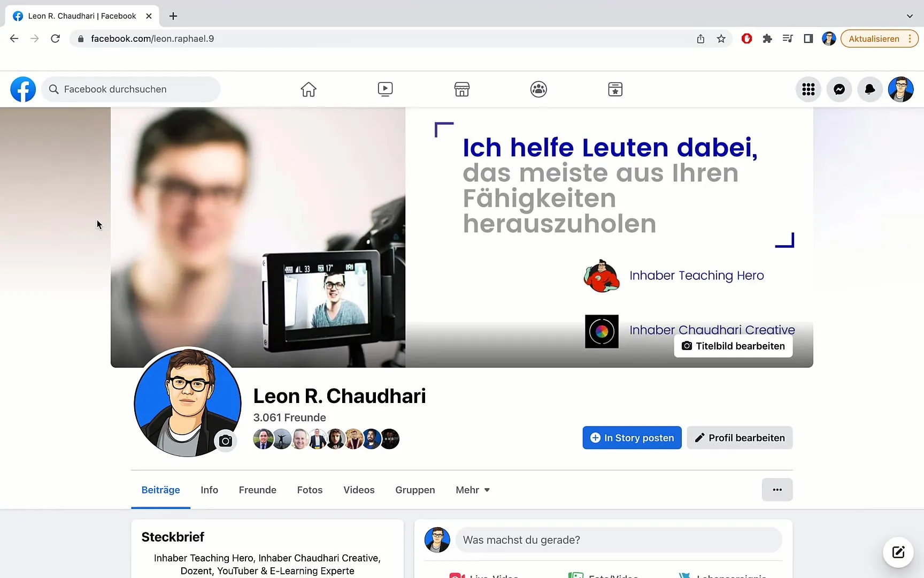924x578 pixels.
Task: Open the three-dot profile options menu
Action: 777,490
